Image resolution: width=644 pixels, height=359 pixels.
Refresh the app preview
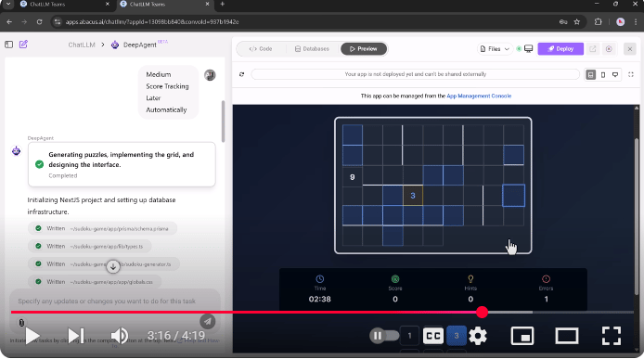pyautogui.click(x=241, y=74)
